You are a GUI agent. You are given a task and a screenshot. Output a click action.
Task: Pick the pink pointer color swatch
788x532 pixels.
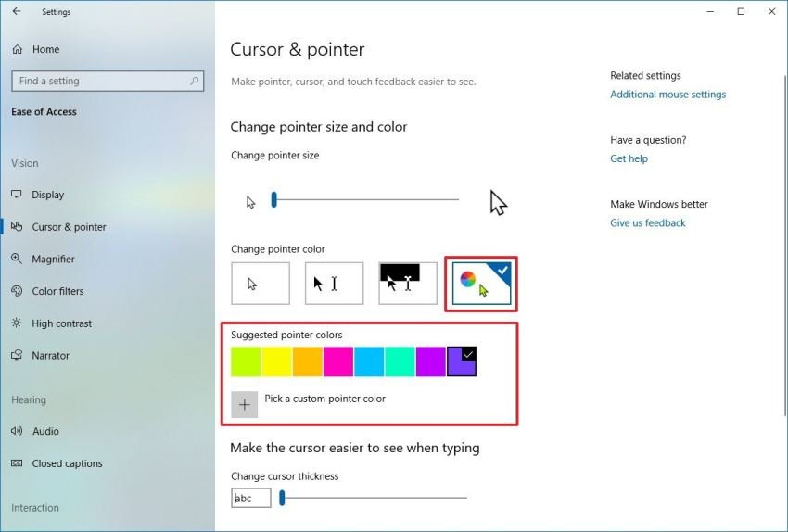click(x=338, y=361)
